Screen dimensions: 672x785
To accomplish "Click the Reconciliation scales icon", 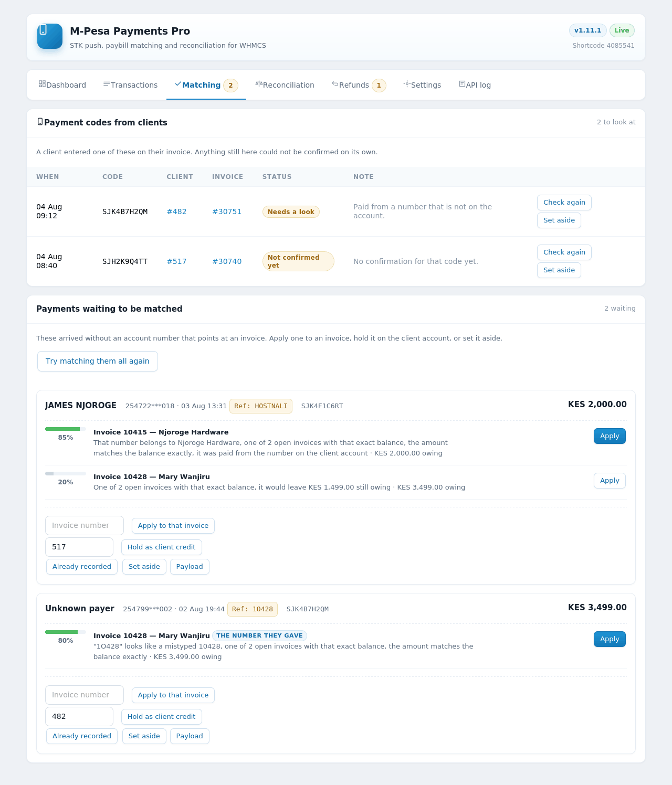I will pyautogui.click(x=259, y=84).
